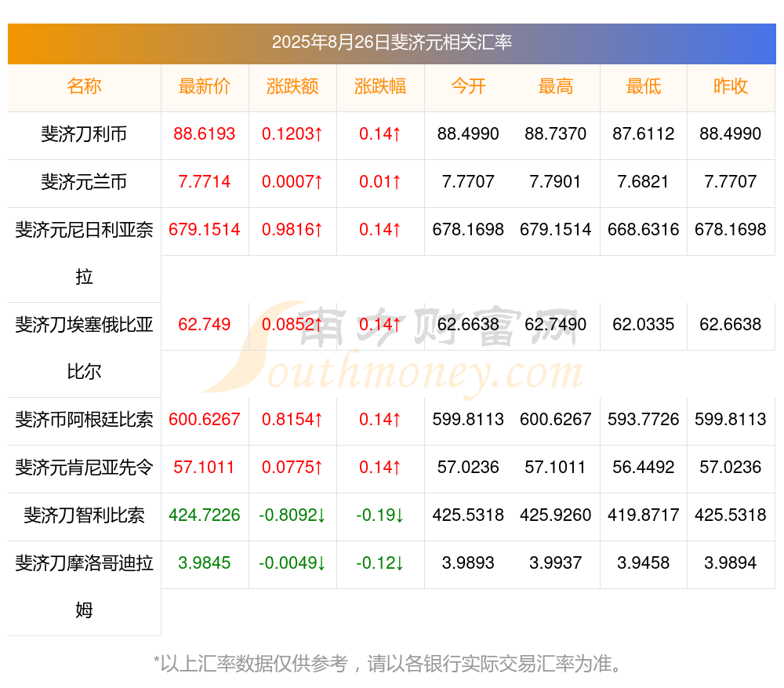Click the low value 87.6112
Viewport: 784px width, 688px height.
pyautogui.click(x=644, y=134)
